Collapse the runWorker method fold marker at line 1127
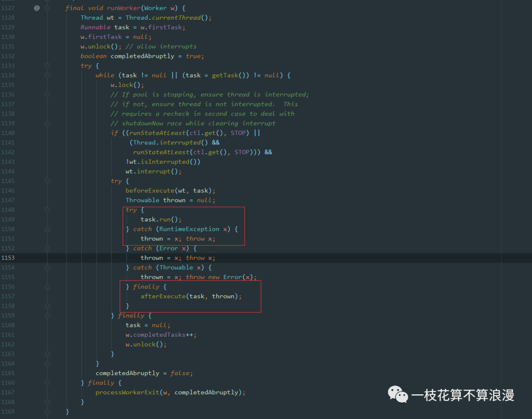The width and height of the screenshot is (532, 419). coord(47,8)
